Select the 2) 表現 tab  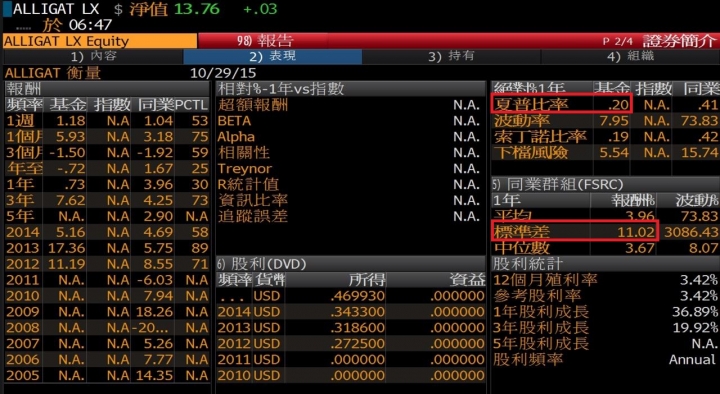pos(272,56)
